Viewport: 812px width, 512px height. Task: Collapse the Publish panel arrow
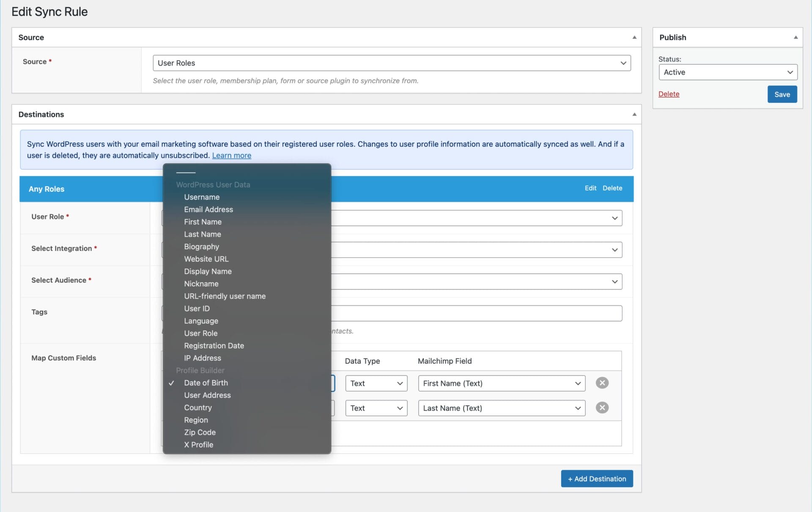[x=796, y=37]
